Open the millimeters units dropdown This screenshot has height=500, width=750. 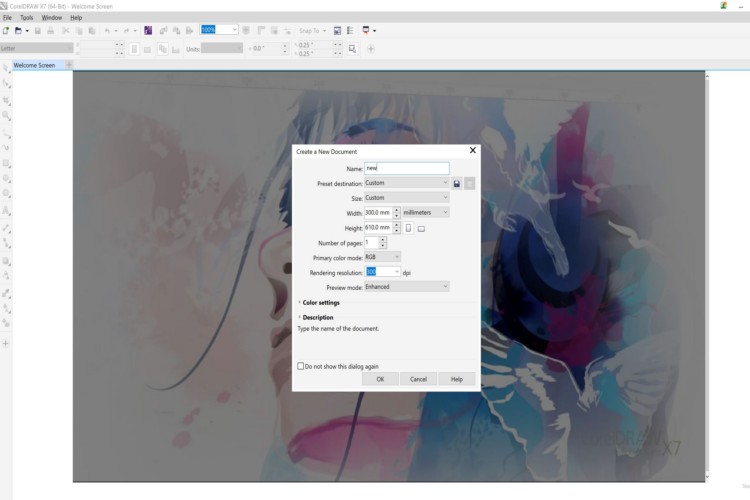pyautogui.click(x=426, y=212)
